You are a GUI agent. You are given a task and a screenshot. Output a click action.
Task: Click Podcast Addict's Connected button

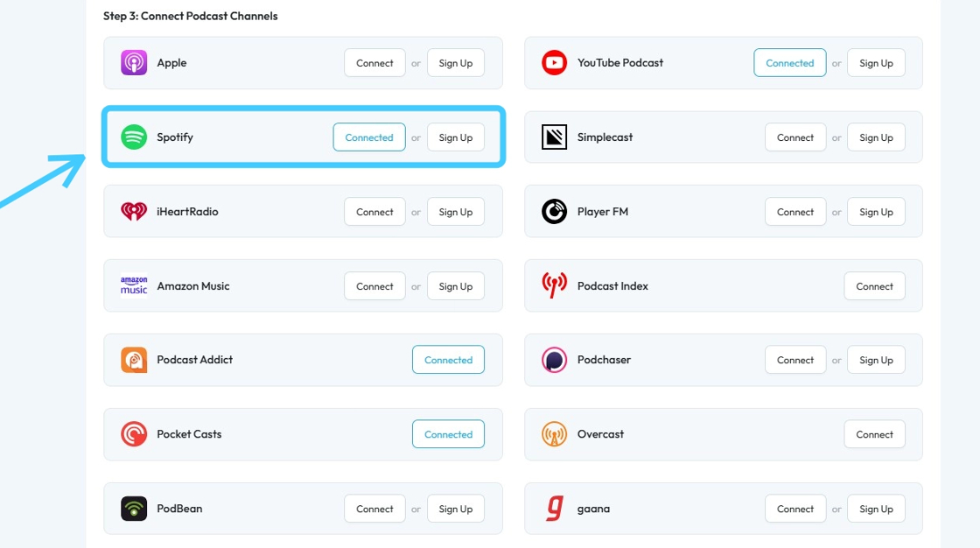(448, 360)
